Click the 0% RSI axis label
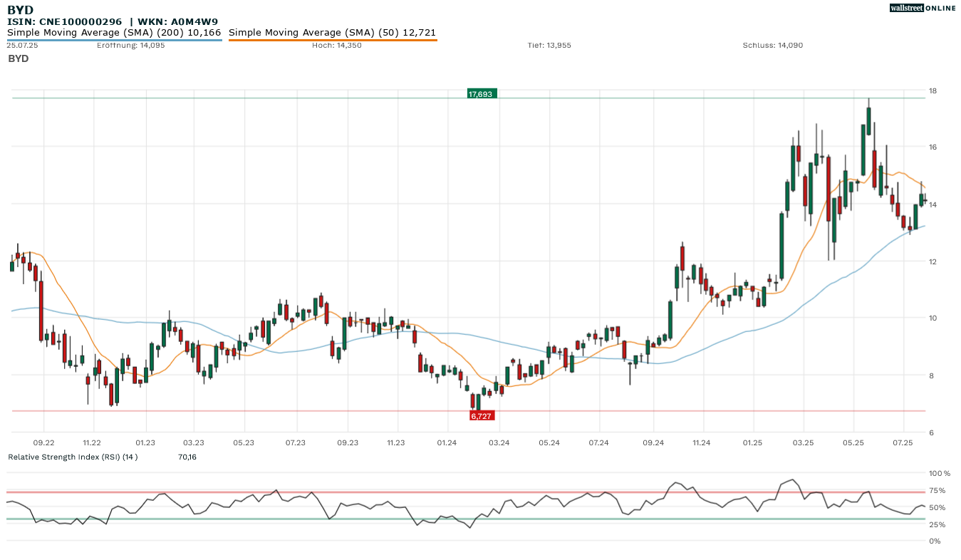This screenshot has height=560, width=961. [x=935, y=541]
